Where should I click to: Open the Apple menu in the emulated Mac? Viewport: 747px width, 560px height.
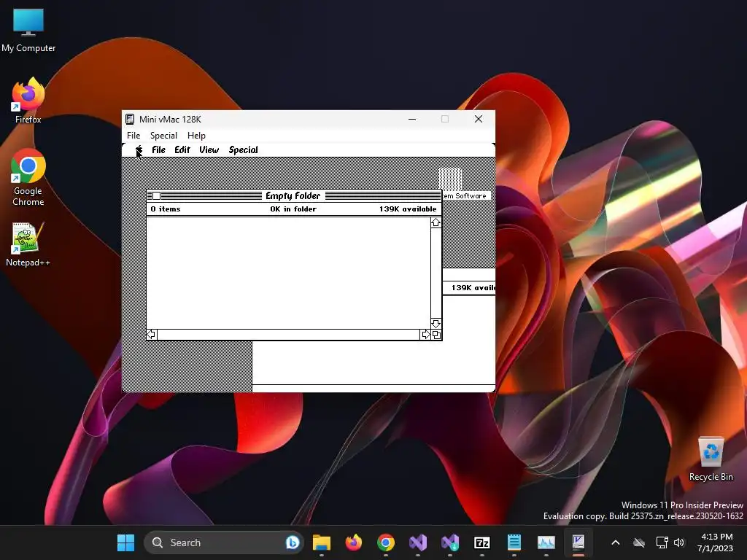click(x=139, y=150)
